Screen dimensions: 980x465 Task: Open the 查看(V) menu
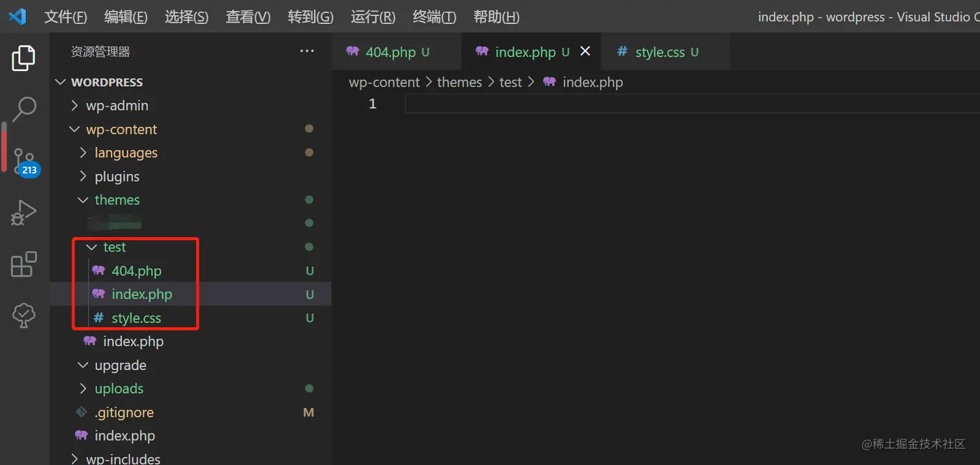[248, 17]
